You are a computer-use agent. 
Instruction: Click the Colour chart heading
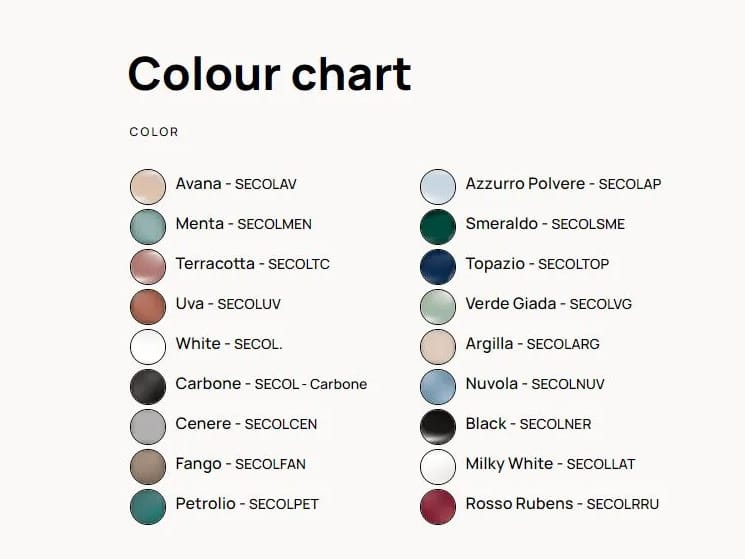(269, 73)
